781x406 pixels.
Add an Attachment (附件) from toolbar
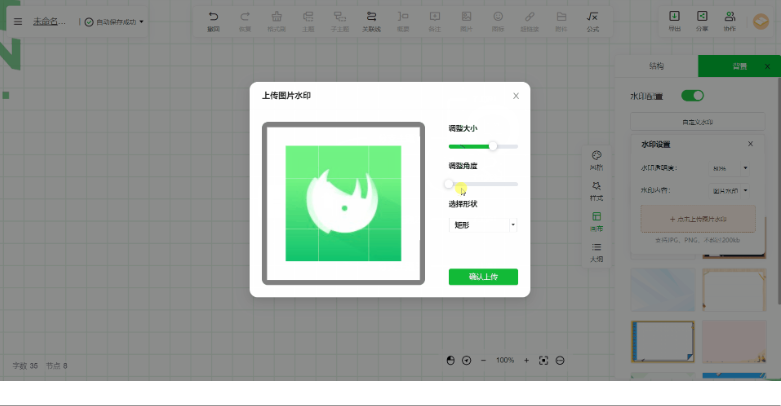click(561, 22)
